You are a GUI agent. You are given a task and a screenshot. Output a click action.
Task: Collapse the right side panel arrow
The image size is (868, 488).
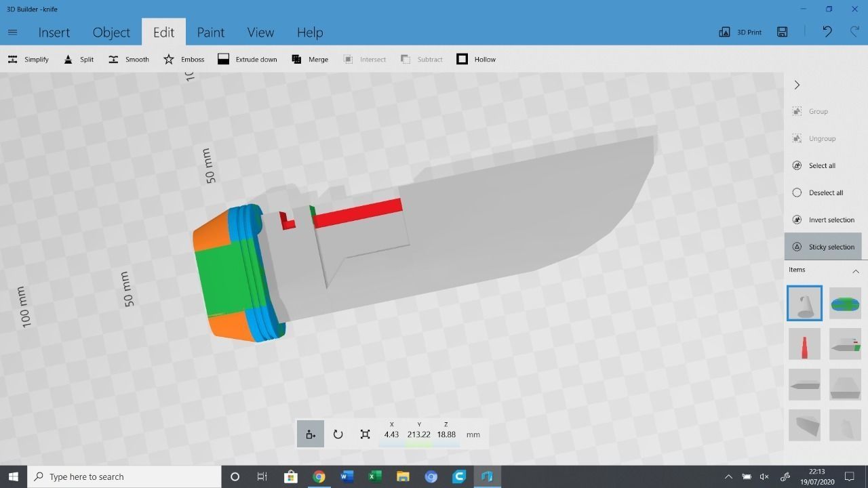click(797, 85)
